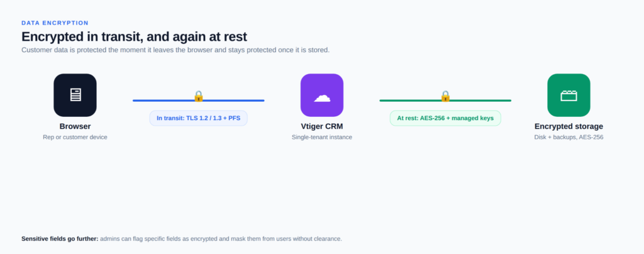Screen dimensions: 644x254
Task: Click the Customer data is protected subtitle
Action: coord(175,50)
